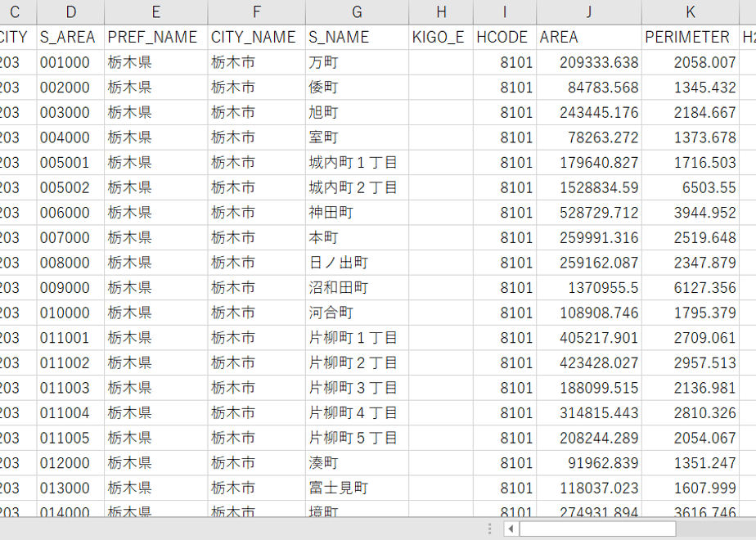Select column J header
756x540 pixels.
(589, 11)
